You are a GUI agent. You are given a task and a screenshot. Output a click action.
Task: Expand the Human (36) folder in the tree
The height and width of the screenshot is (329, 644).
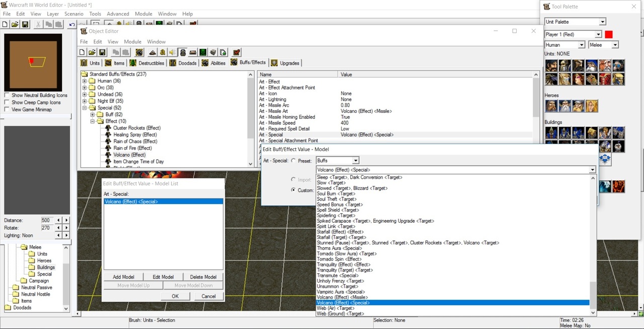pyautogui.click(x=85, y=81)
